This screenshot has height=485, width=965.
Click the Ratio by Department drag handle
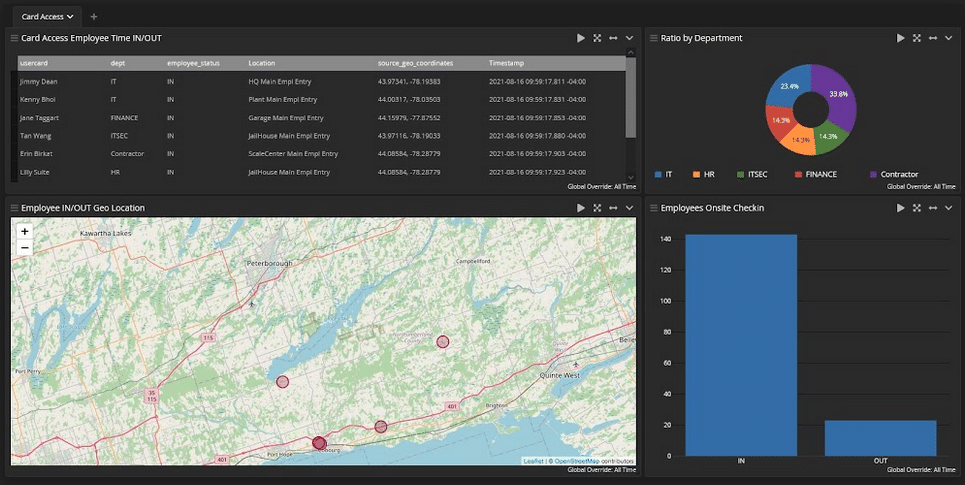[x=654, y=38]
